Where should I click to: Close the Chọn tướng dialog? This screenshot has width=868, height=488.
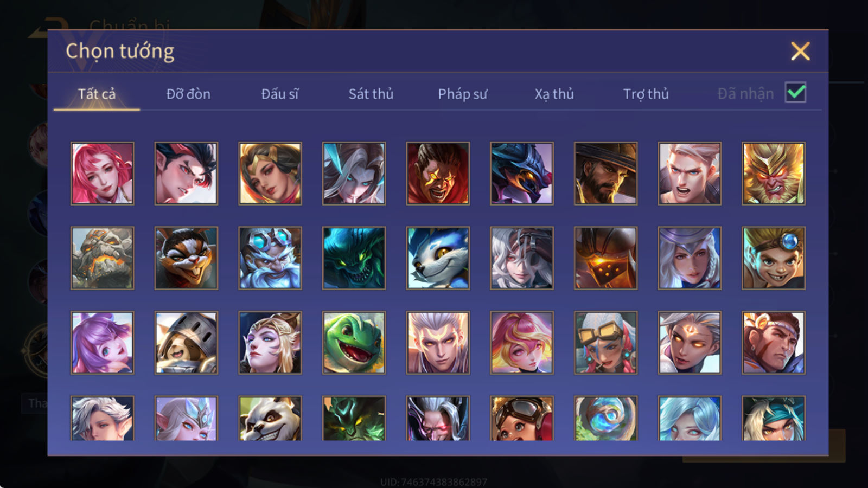point(800,51)
